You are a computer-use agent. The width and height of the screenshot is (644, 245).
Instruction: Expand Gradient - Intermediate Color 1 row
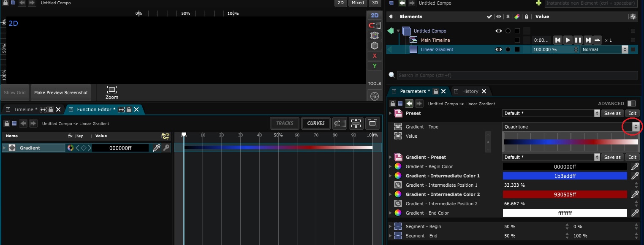click(390, 176)
